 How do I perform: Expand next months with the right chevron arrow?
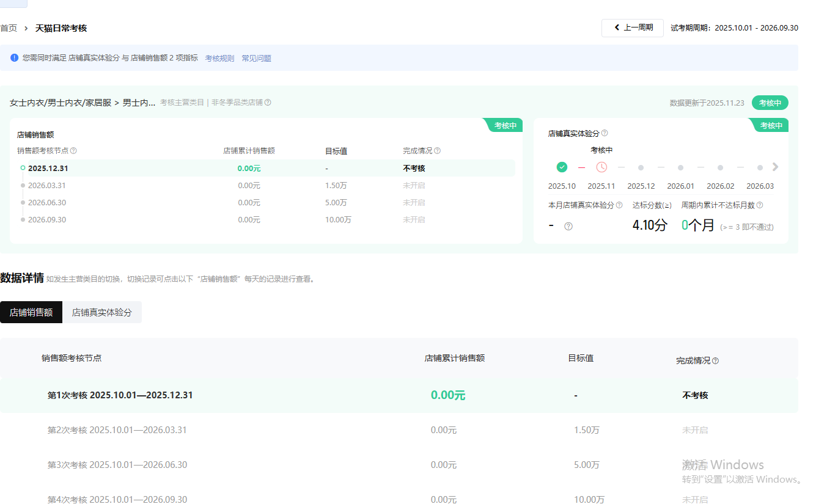[776, 167]
